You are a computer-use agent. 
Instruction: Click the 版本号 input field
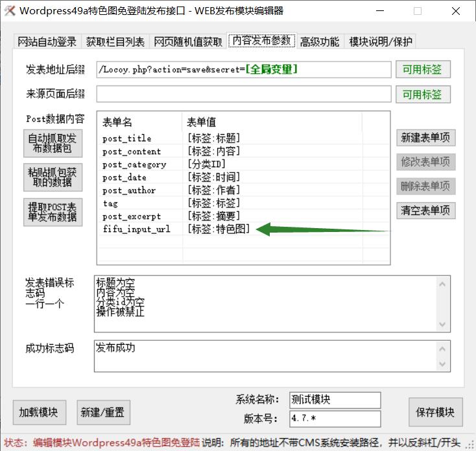pos(335,419)
